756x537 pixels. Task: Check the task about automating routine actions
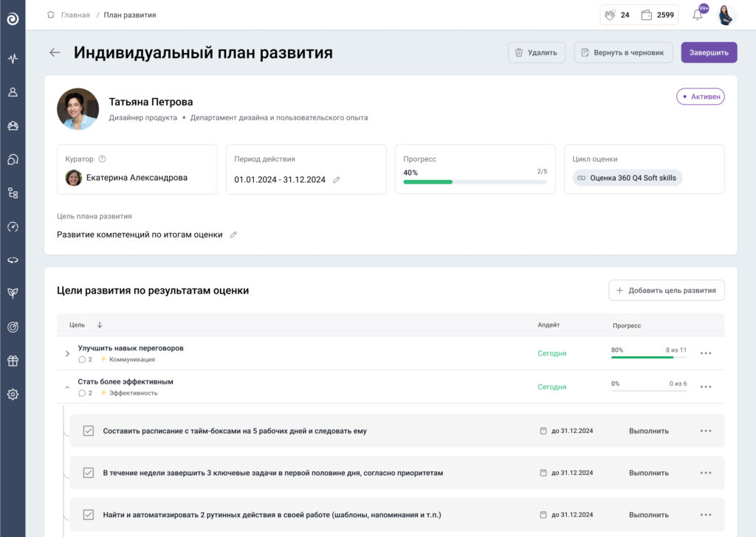point(90,514)
